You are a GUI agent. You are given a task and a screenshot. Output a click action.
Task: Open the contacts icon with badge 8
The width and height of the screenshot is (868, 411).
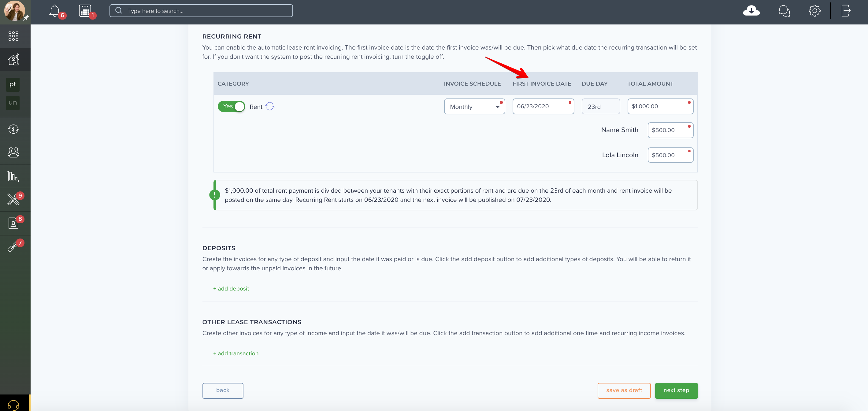(x=13, y=223)
